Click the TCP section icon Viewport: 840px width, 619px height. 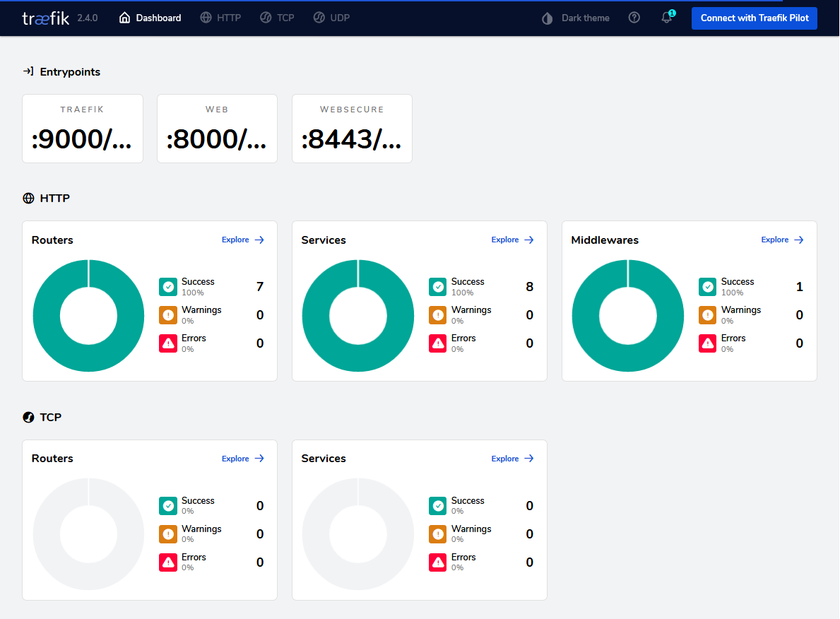point(28,417)
